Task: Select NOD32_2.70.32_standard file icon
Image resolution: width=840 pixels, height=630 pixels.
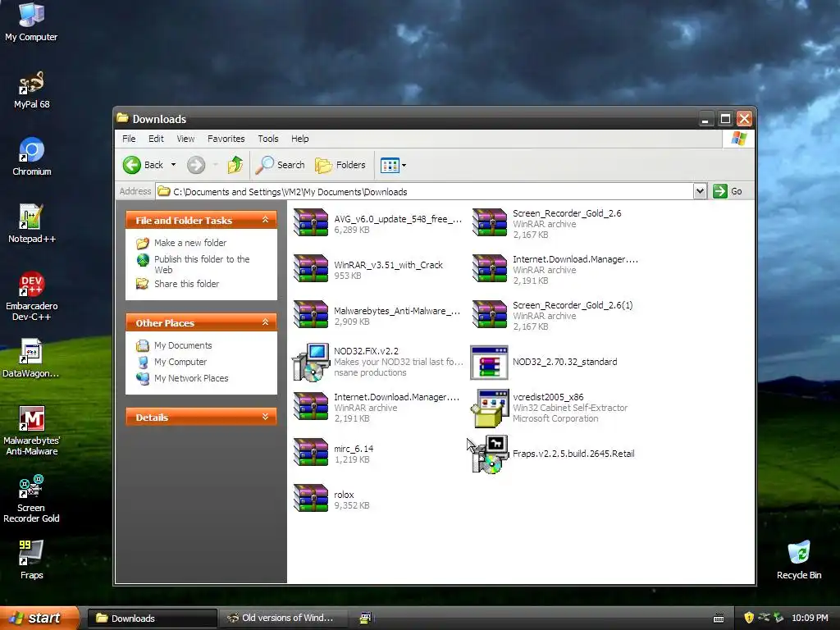Action: tap(489, 362)
